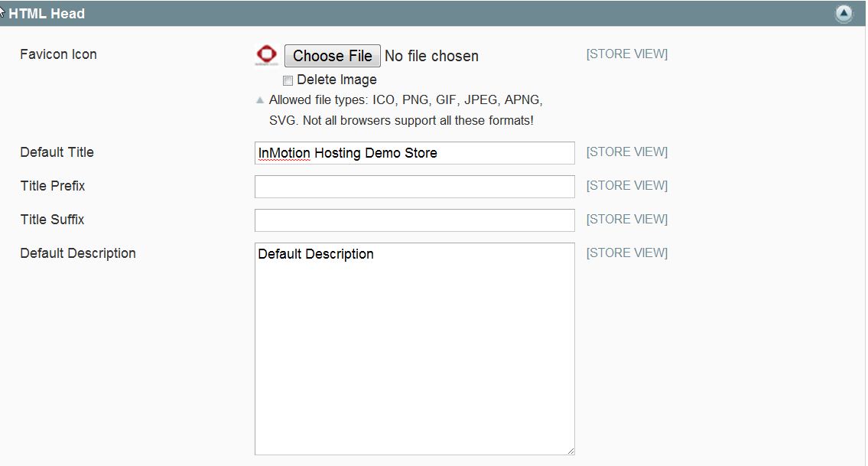Viewport: 868px width, 466px height.
Task: Click STORE VIEW scope beside Default Description
Action: (x=626, y=253)
